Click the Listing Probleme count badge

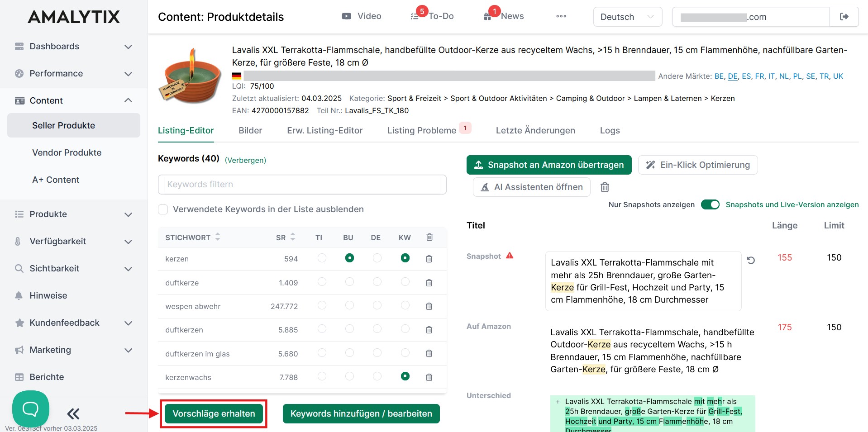pos(465,128)
